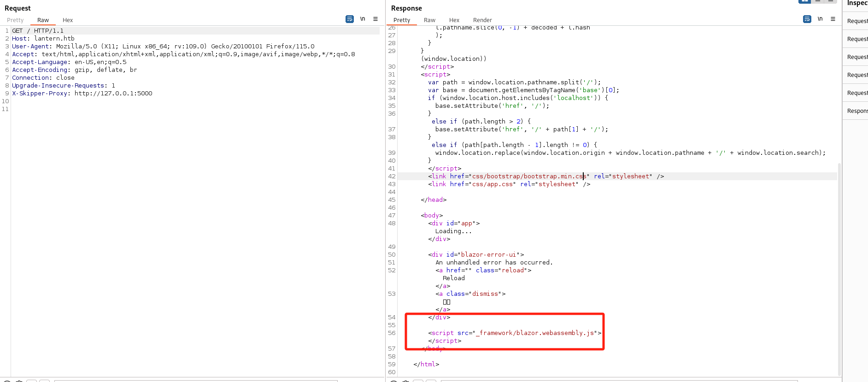Click the User-Agent header line
868x382 pixels.
point(163,47)
